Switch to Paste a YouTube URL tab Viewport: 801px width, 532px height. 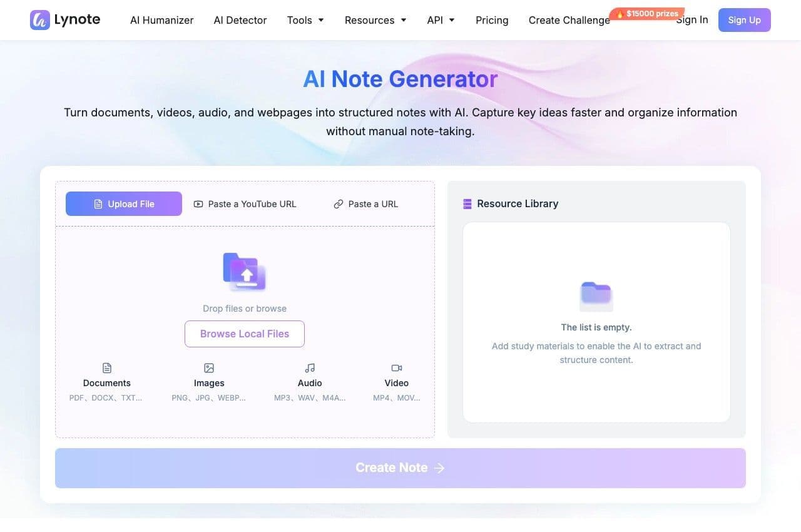(245, 204)
